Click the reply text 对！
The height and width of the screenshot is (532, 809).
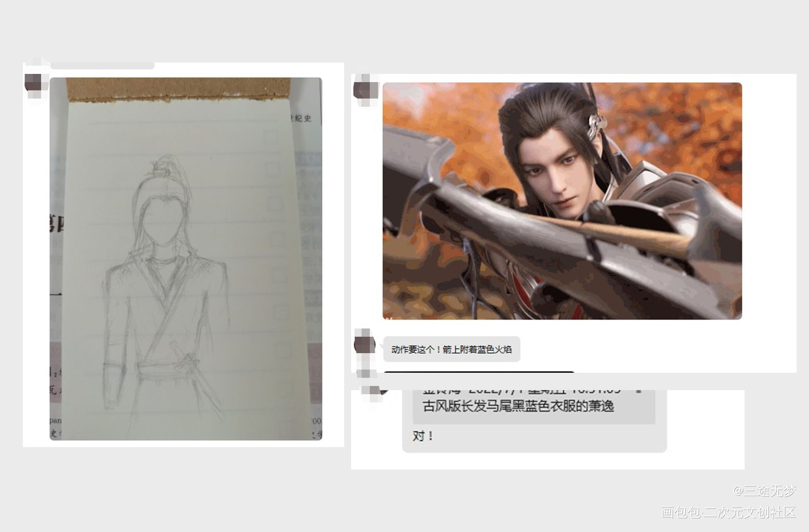[423, 436]
